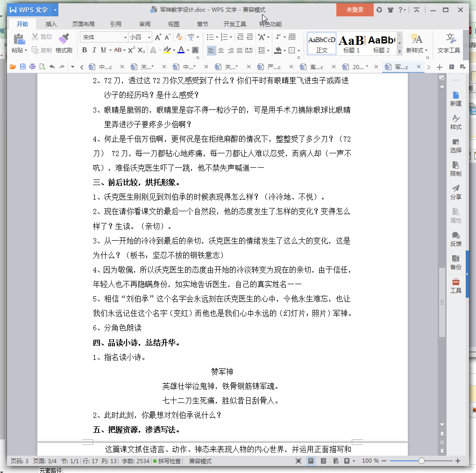The height and width of the screenshot is (473, 476).
Task: Expand the line spacing dropdown arrow
Action: 268,50
